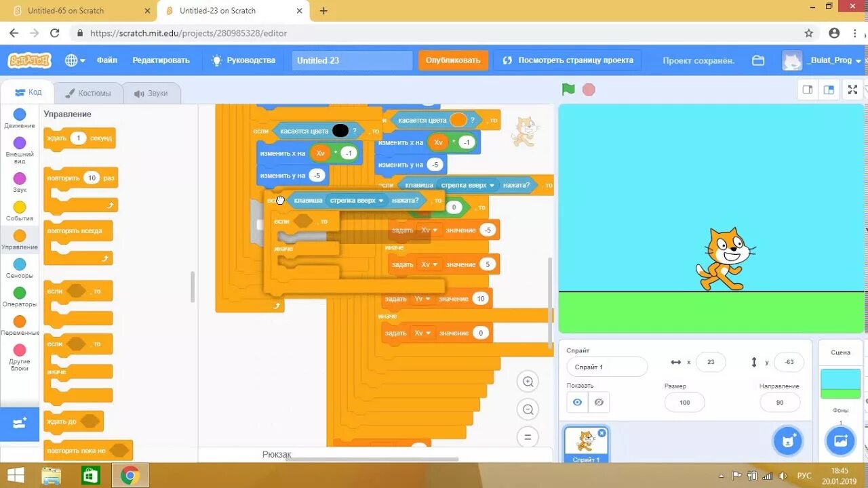The width and height of the screenshot is (868, 488).
Task: Open the Сенсоры block category
Action: click(20, 268)
